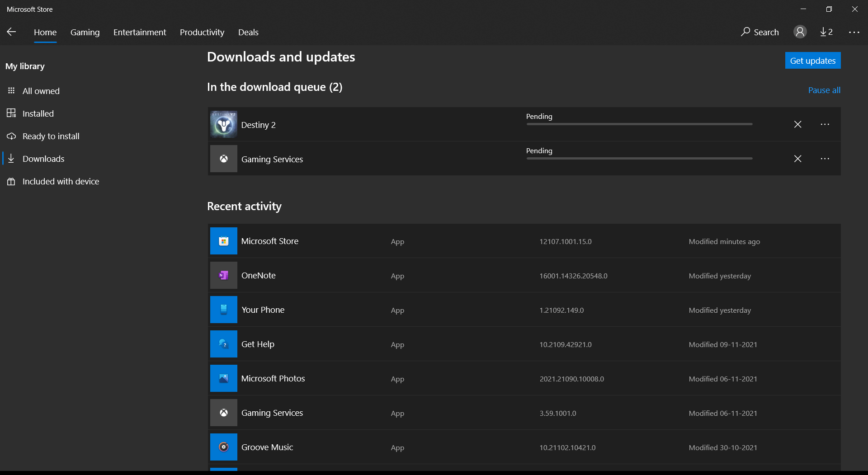Screen dimensions: 868x475
Task: Switch to the Gaming tab
Action: [85, 32]
